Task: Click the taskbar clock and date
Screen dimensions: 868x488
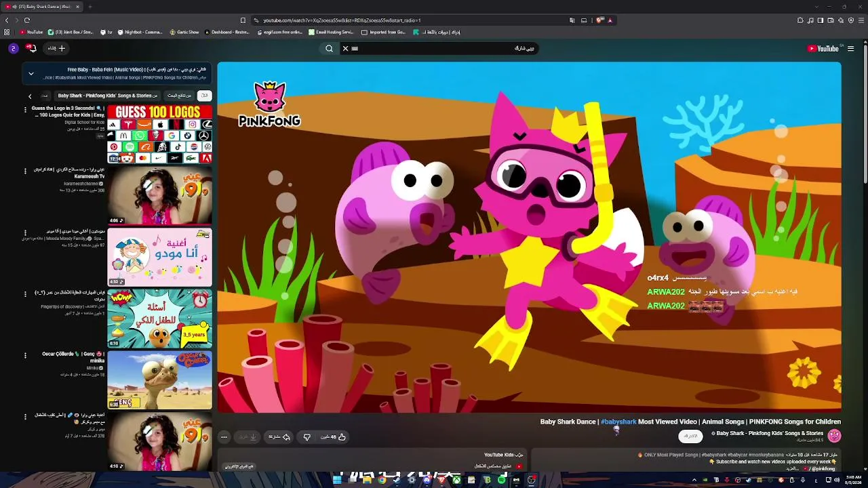Action: coord(853,480)
